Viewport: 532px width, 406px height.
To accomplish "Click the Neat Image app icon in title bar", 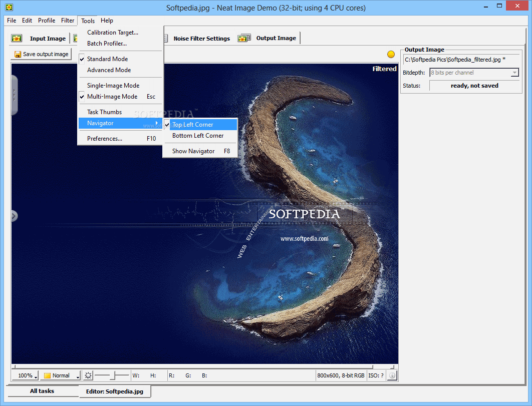I will point(9,7).
